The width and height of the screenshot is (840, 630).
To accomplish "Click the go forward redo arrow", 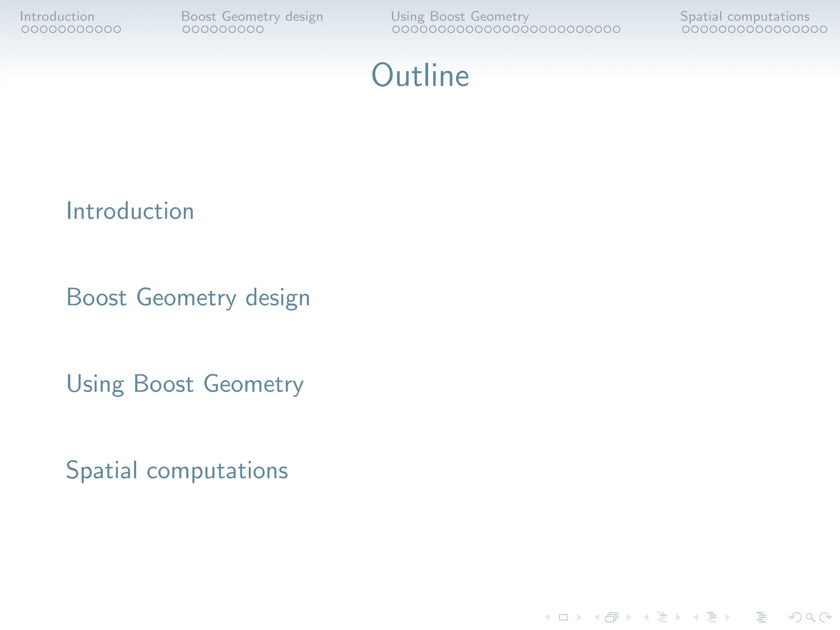I will 825,617.
